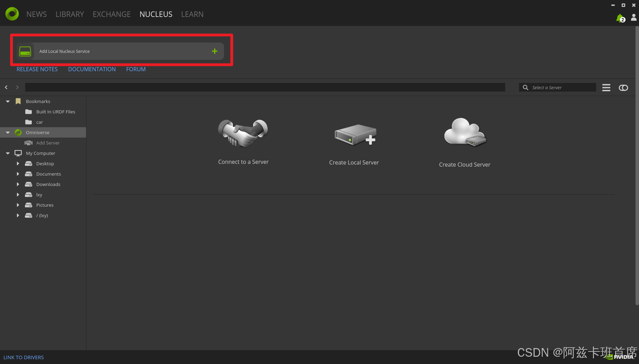Click the Downloads drive icon
639x364 pixels.
pyautogui.click(x=29, y=184)
